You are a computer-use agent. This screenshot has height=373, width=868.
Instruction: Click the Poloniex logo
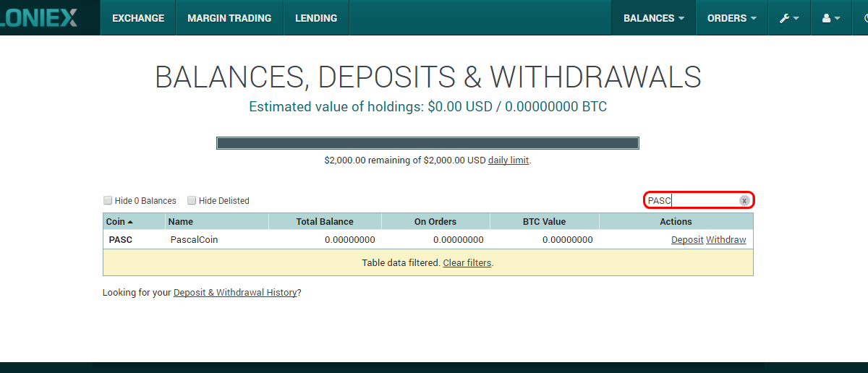pos(39,18)
